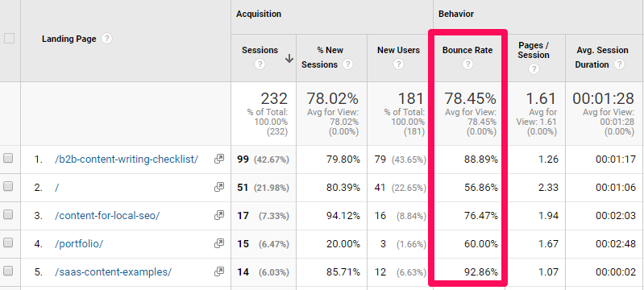The height and width of the screenshot is (290, 644).
Task: Open help for Avg. Session Duration
Action: click(x=619, y=64)
